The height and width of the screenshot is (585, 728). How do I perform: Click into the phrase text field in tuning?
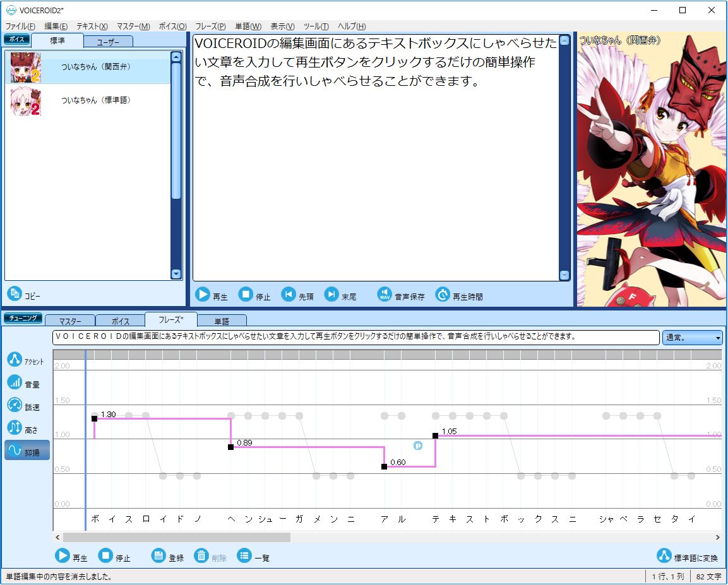click(355, 337)
